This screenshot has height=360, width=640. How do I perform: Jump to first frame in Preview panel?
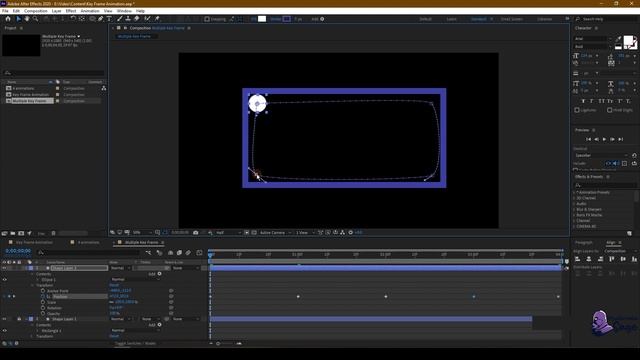[x=589, y=139]
